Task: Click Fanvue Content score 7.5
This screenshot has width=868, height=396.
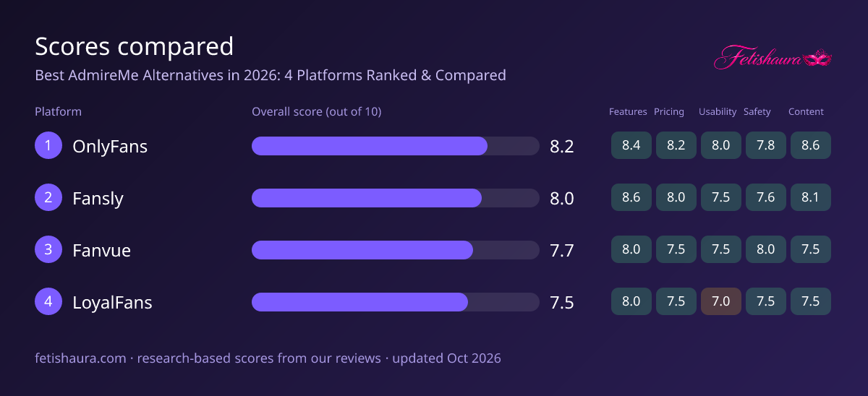Action: point(811,249)
